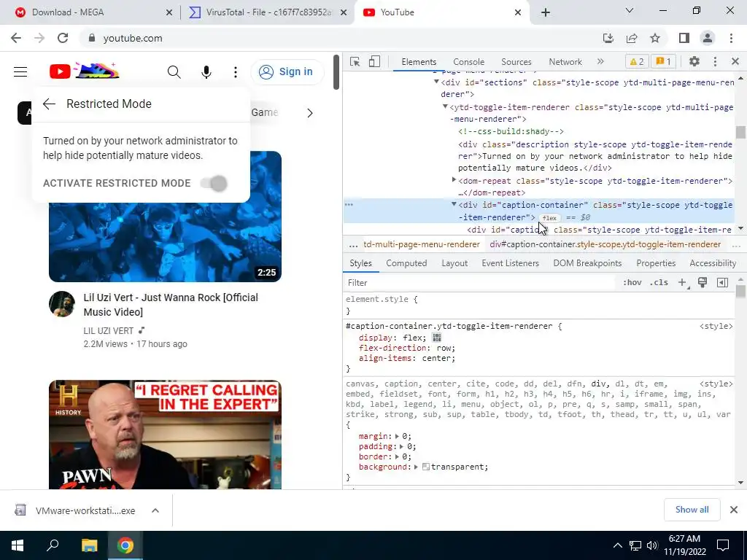
Task: Collapse ytd-toggle-item-renderer node triangle
Action: [445, 106]
